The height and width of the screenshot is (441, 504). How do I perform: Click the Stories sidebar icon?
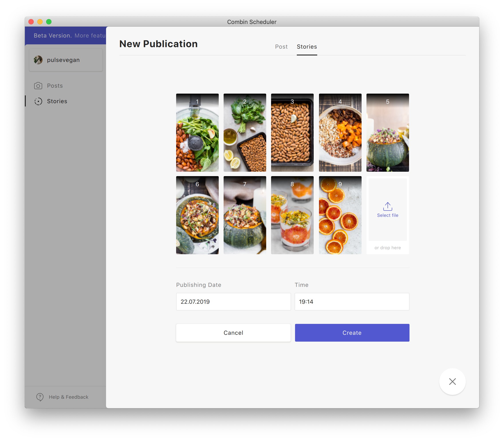coord(38,101)
